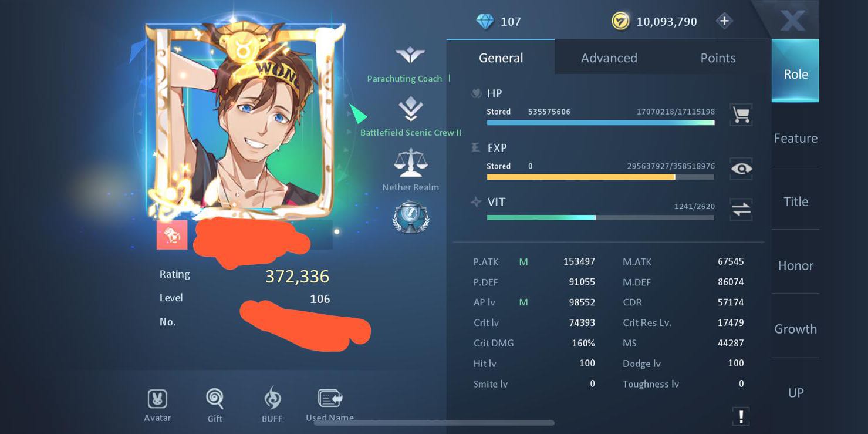868x434 pixels.
Task: Click the exclamation mark info icon
Action: click(741, 416)
